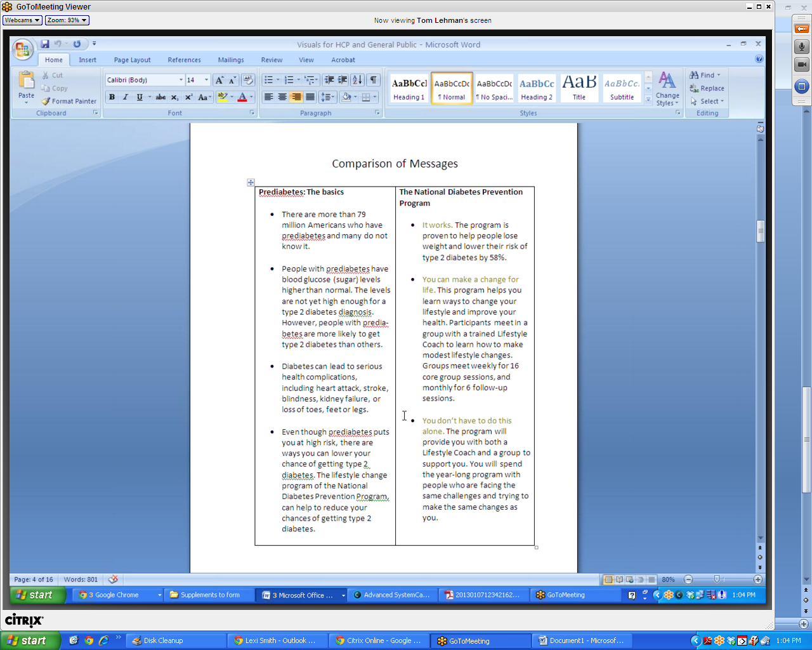
Task: Click the table move handle icon
Action: [x=251, y=182]
